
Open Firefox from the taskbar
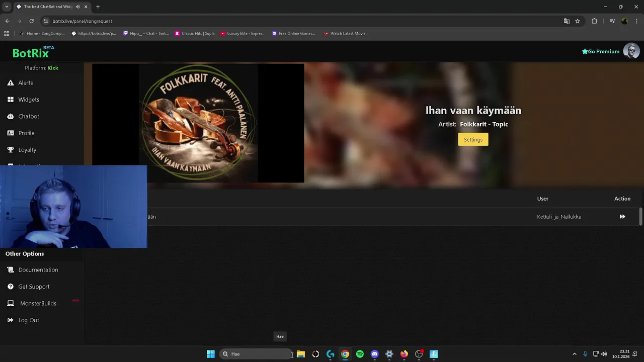click(404, 354)
